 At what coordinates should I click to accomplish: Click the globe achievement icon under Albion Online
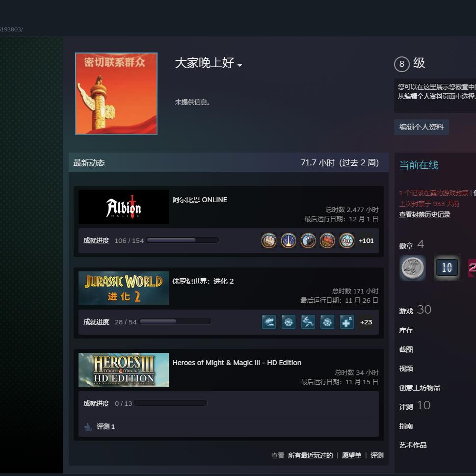pos(308,240)
